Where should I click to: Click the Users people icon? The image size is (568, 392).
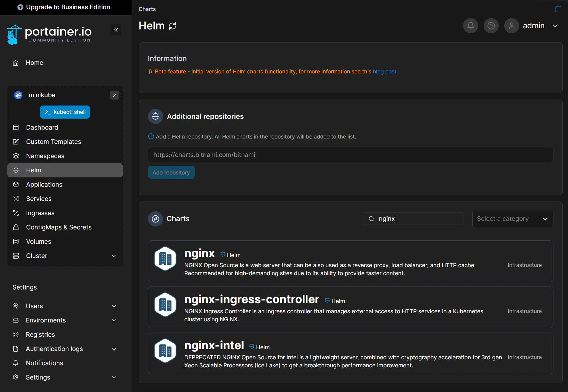pyautogui.click(x=16, y=306)
